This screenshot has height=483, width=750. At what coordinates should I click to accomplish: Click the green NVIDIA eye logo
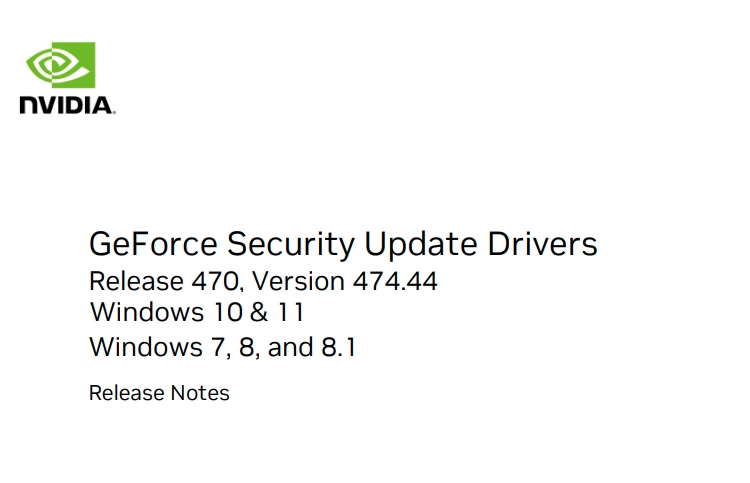tap(61, 65)
